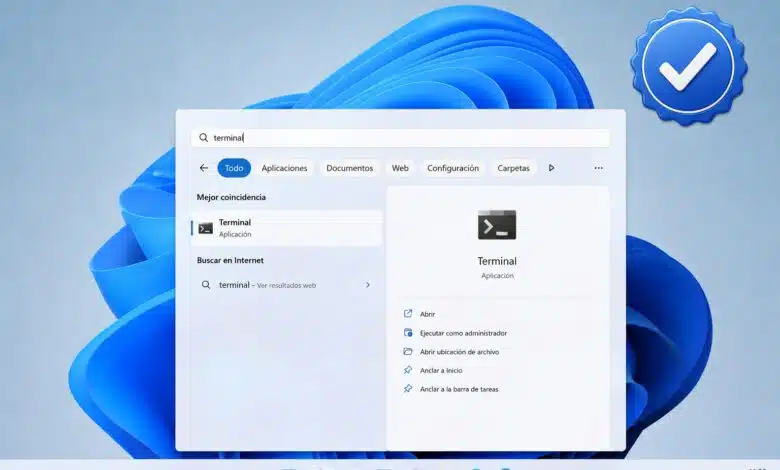
Task: Click the "Terminal" title in the preview pane
Action: click(497, 261)
